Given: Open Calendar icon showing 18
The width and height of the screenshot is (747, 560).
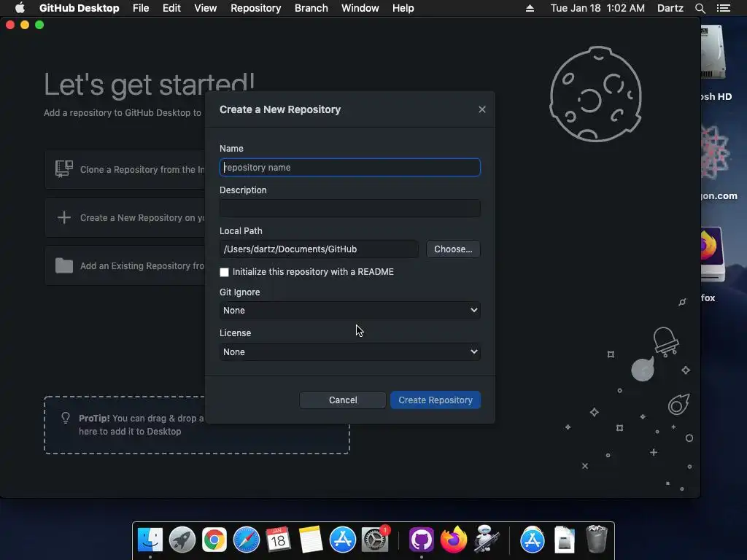Looking at the screenshot, I should point(278,540).
